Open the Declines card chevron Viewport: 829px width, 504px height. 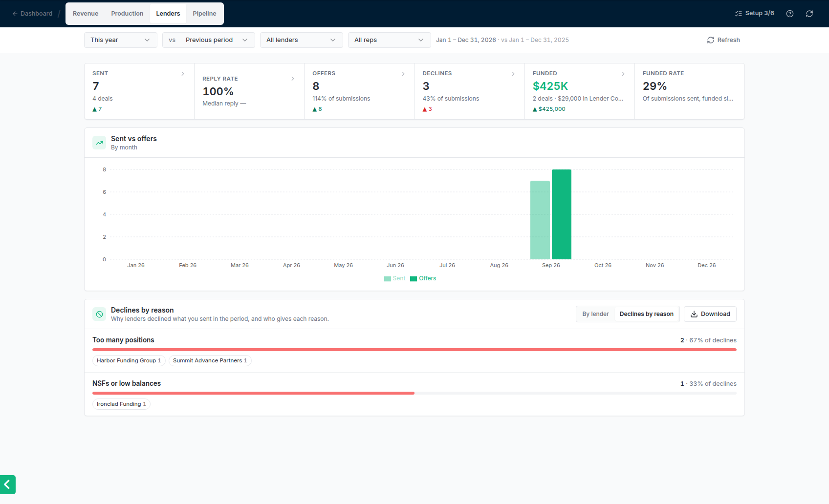click(513, 74)
